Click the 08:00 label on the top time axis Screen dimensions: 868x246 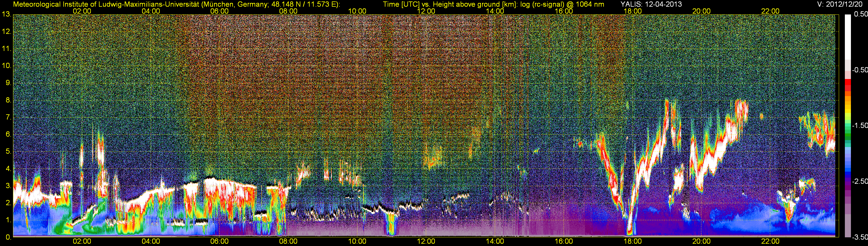tap(288, 11)
